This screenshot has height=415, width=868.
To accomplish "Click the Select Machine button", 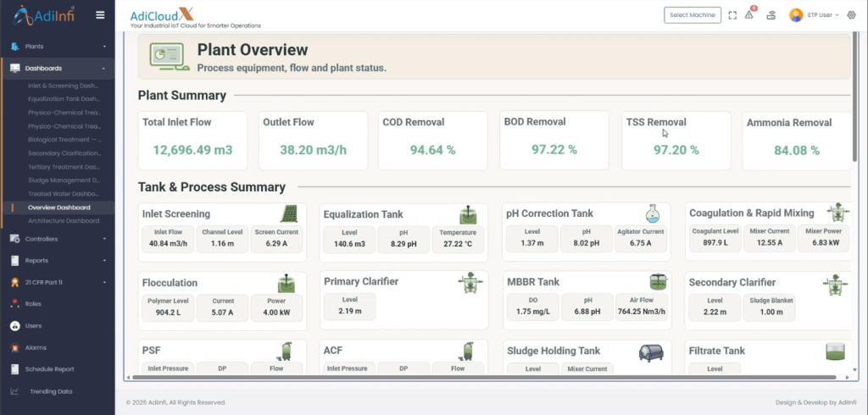I will 693,15.
